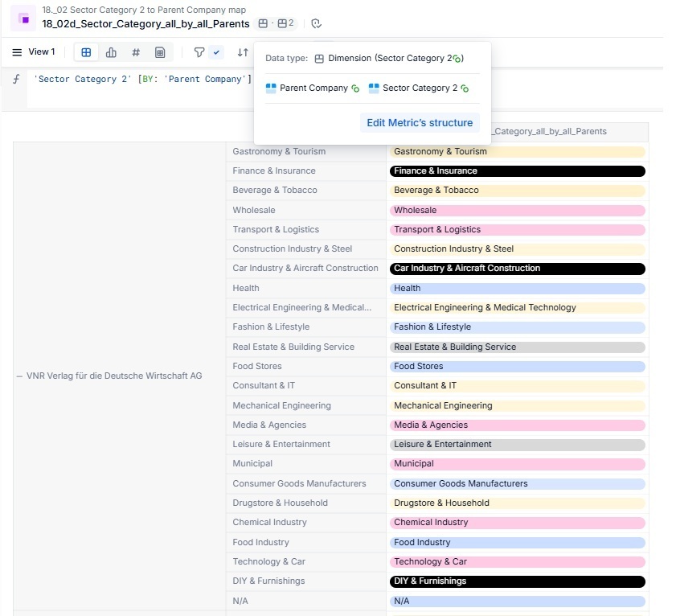Select the black 'Car Industry & Aircraft Construction' cell

[x=518, y=269]
